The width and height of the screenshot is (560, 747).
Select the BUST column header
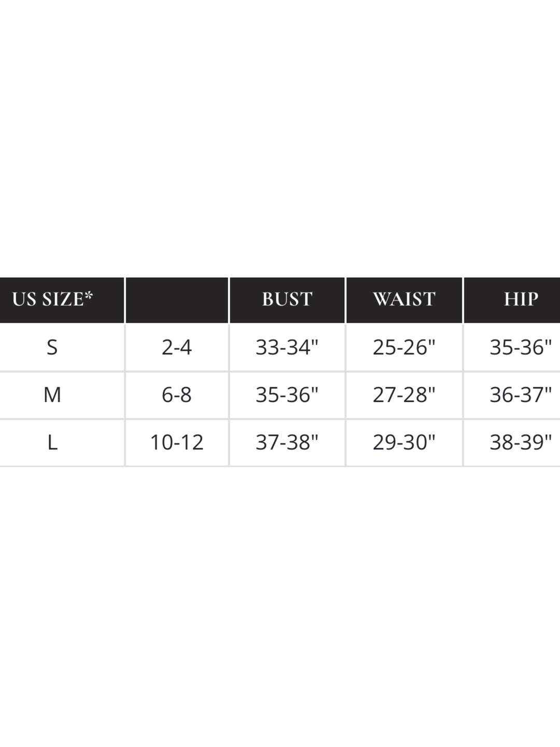tap(287, 299)
